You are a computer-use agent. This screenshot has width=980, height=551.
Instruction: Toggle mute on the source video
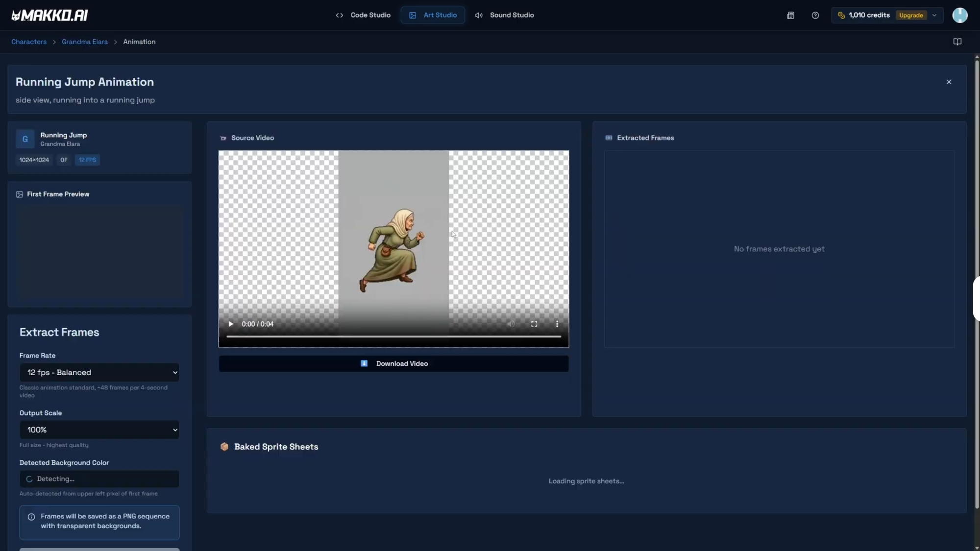point(511,324)
